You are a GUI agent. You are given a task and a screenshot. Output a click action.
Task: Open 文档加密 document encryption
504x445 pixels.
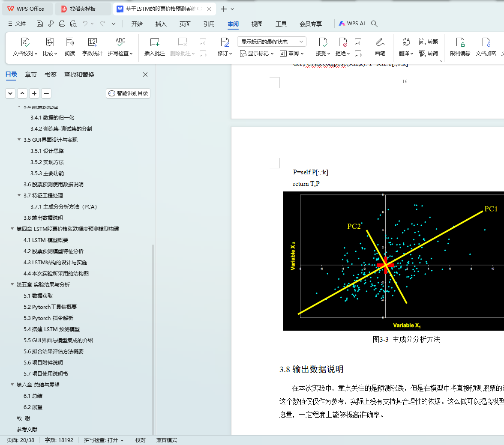click(x=486, y=47)
